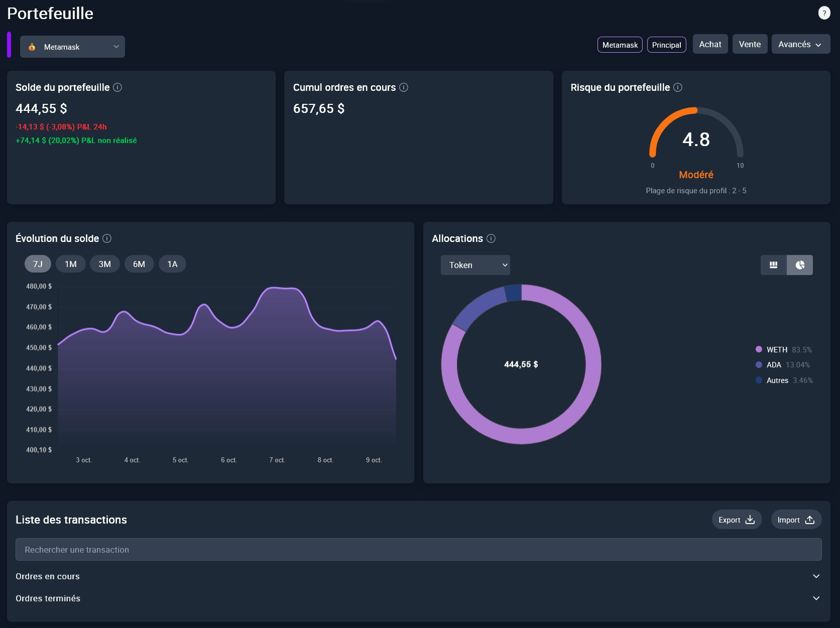The image size is (840, 628).
Task: Open info tooltip for Cumul ordres en cours
Action: (403, 87)
